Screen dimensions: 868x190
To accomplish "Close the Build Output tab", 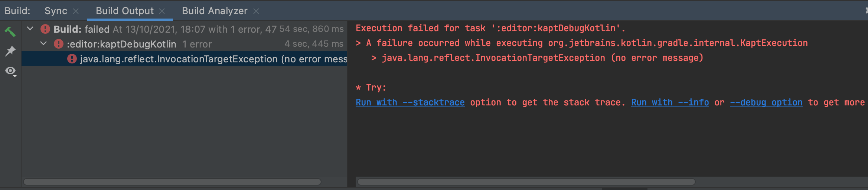I will click(162, 11).
